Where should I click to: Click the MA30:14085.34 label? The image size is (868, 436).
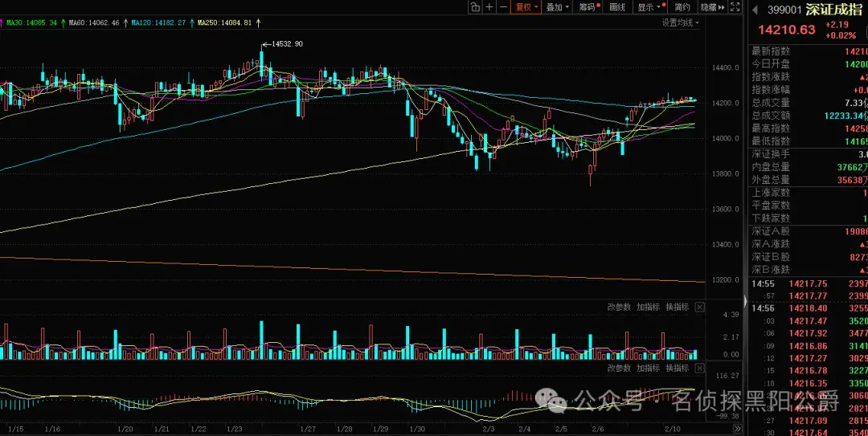pyautogui.click(x=32, y=22)
